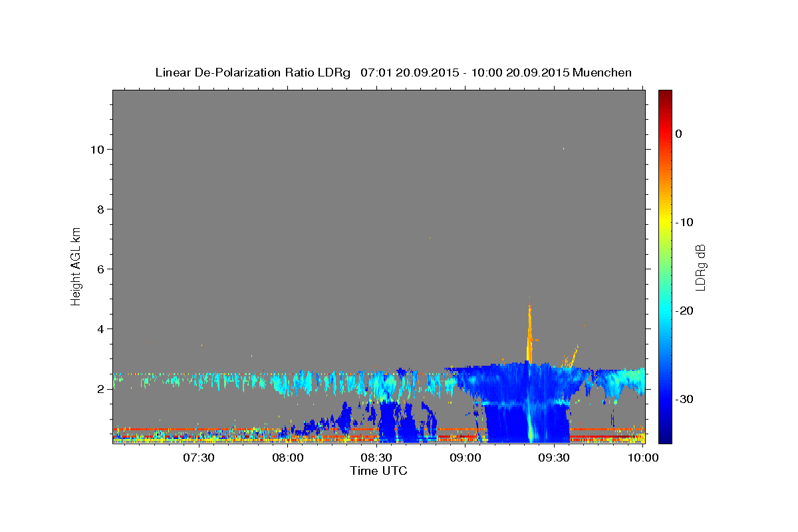Click the colorbar value -30
The image size is (798, 532).
pyautogui.click(x=684, y=399)
